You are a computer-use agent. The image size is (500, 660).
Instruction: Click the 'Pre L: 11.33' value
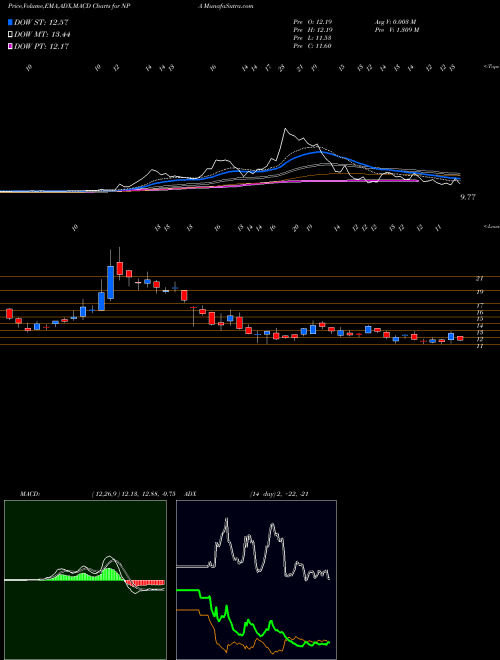click(313, 37)
